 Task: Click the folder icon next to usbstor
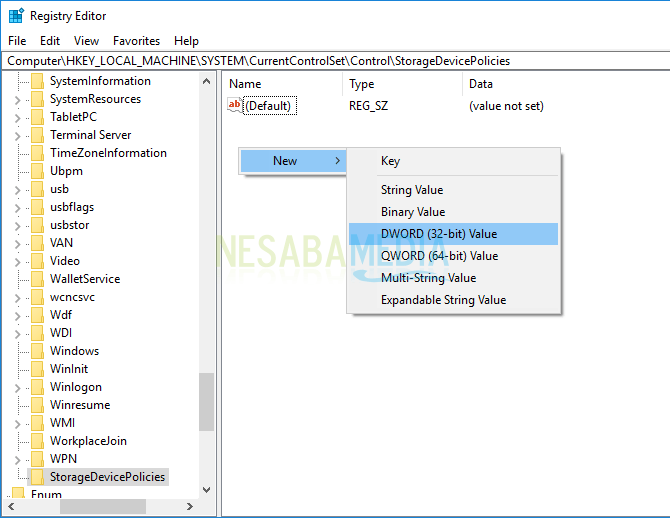click(x=37, y=225)
